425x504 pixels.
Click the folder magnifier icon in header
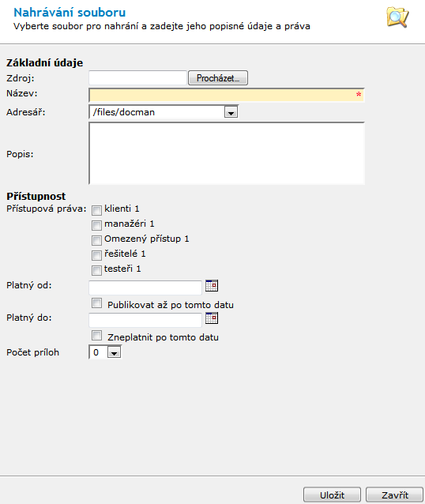(397, 17)
